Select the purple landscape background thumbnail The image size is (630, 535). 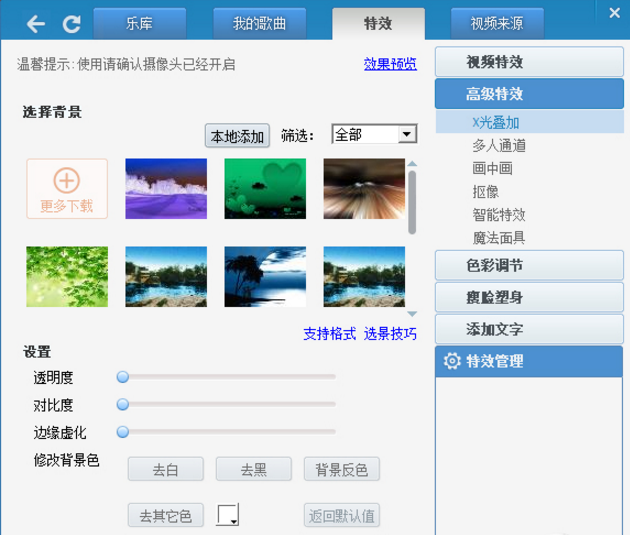(x=165, y=188)
